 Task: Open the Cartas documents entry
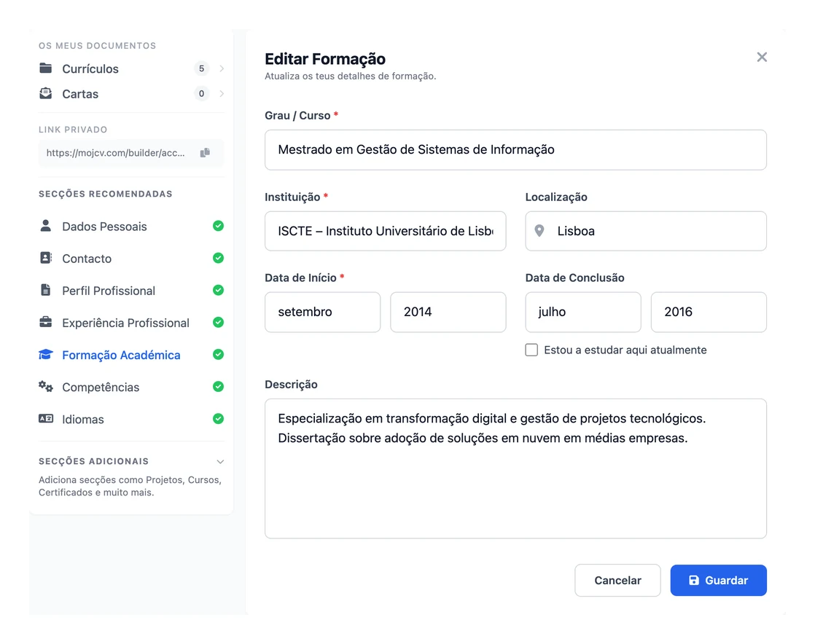click(131, 93)
